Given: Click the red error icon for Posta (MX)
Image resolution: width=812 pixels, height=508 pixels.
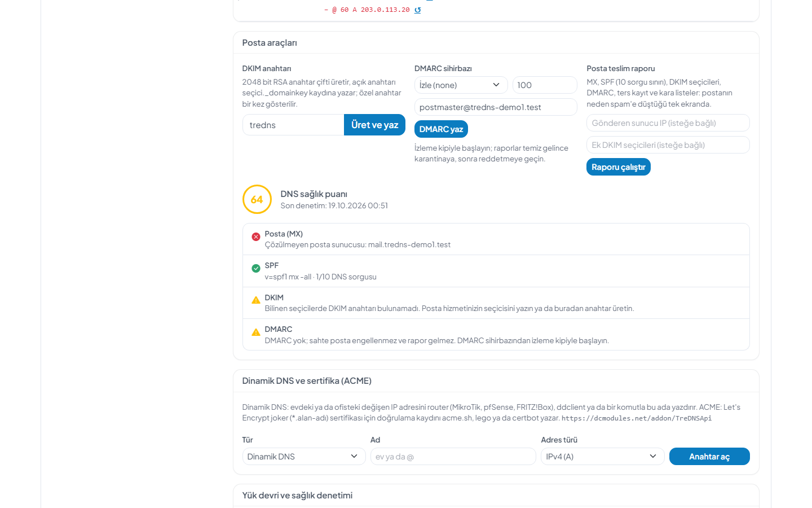Looking at the screenshot, I should [x=256, y=237].
